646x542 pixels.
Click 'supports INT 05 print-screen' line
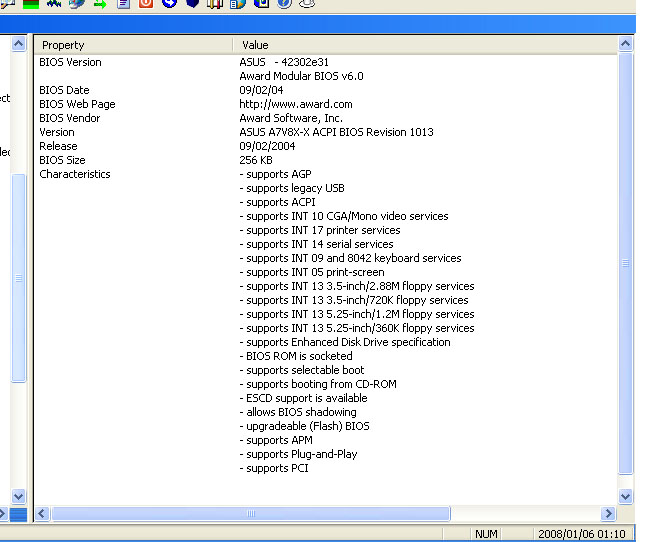point(312,272)
